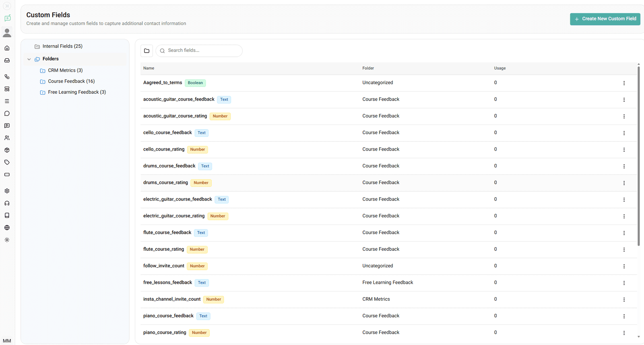The width and height of the screenshot is (644, 345).
Task: Select the electric_guitar_course_rating field name
Action: coord(174,216)
